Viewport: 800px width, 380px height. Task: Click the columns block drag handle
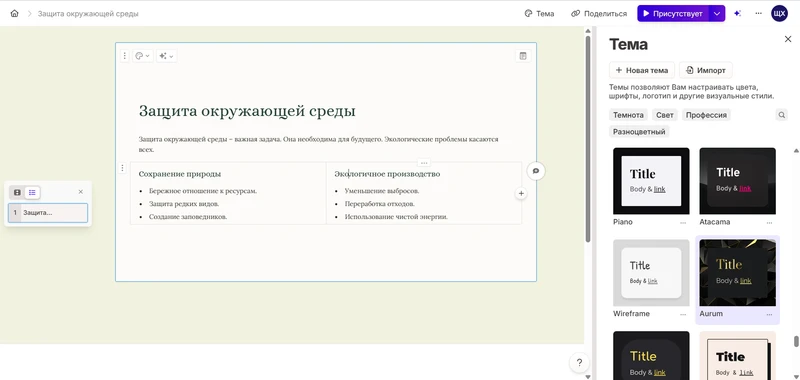[122, 168]
